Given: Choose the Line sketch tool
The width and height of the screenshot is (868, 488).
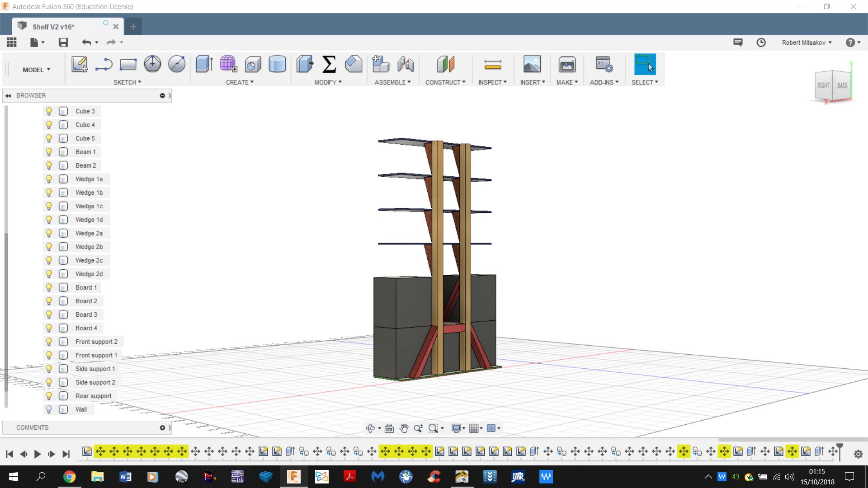Looking at the screenshot, I should point(104,64).
